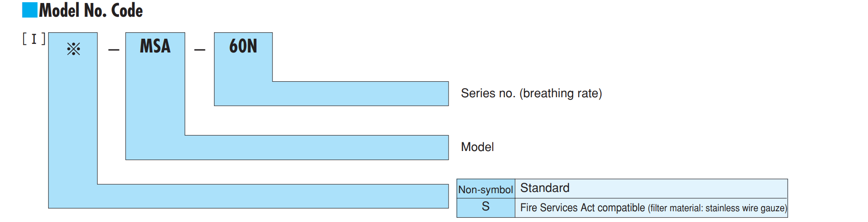Click the dash between MSA and 60N
The image size is (868, 222).
(x=199, y=50)
